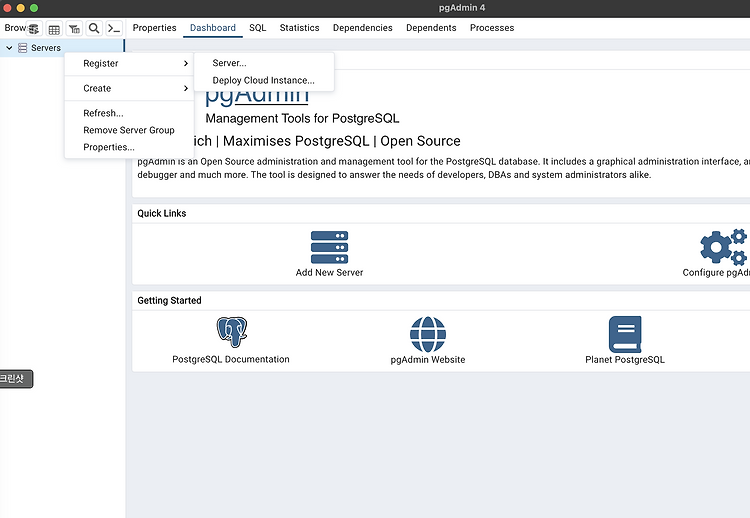
Task: Click the Management Tools for PostgreSQL text
Action: [x=302, y=119]
